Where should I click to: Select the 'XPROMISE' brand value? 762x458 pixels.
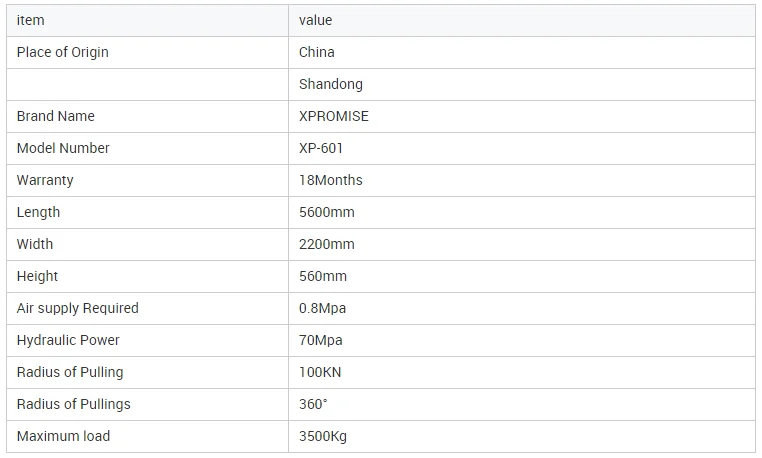[x=334, y=116]
